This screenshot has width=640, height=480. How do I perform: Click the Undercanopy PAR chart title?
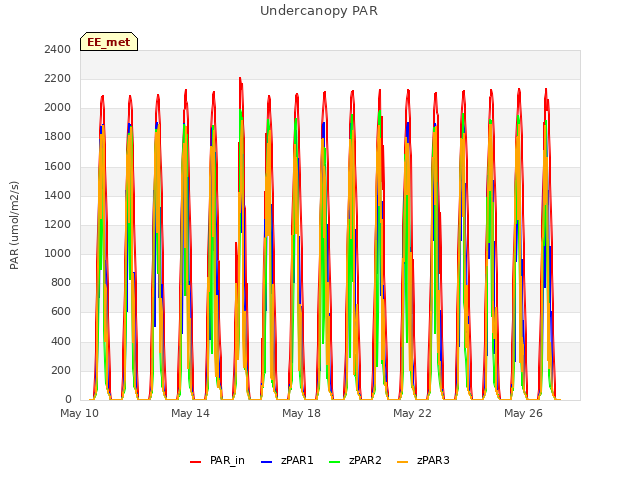point(319,11)
